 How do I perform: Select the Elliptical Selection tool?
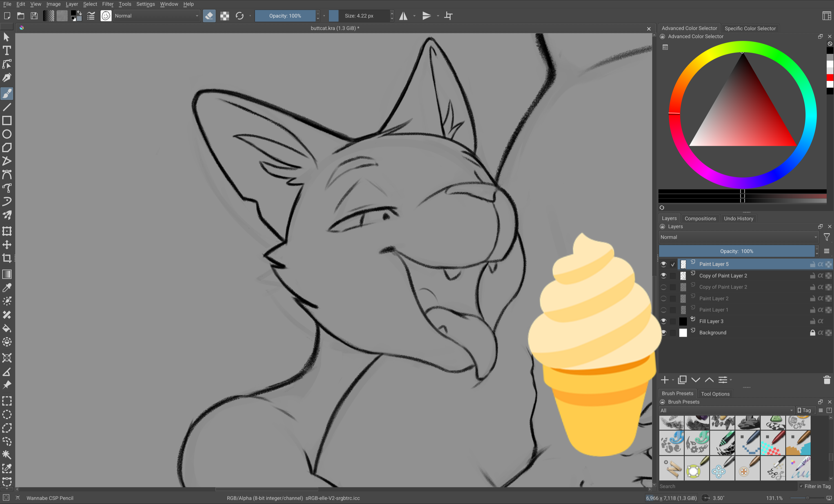tap(7, 414)
